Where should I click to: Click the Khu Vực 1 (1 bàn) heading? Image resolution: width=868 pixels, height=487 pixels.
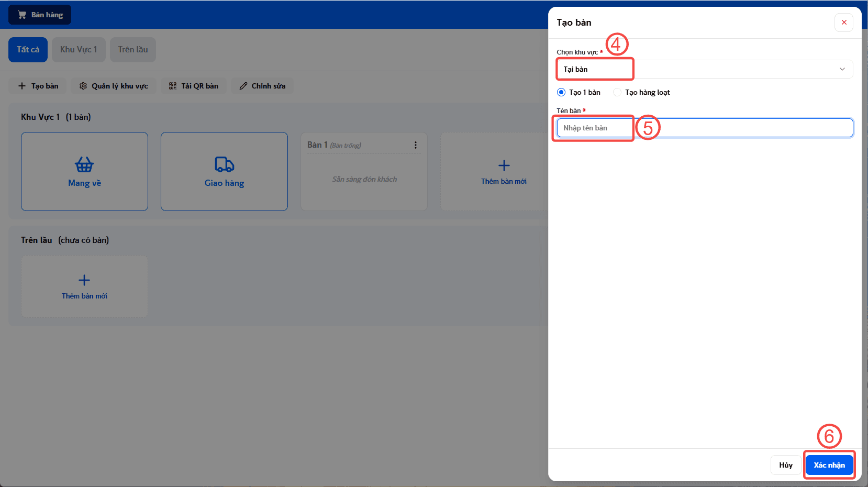tap(56, 117)
